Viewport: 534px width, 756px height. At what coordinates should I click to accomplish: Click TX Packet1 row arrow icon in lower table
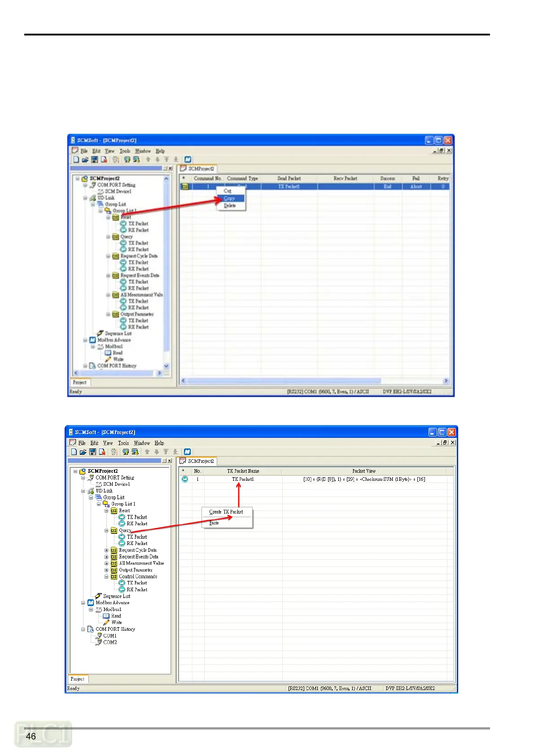(x=185, y=479)
